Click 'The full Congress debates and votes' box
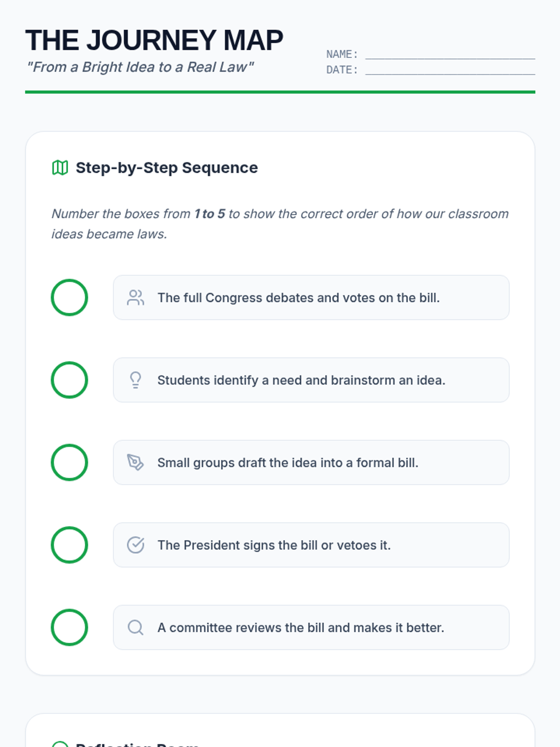560x747 pixels. pos(311,297)
